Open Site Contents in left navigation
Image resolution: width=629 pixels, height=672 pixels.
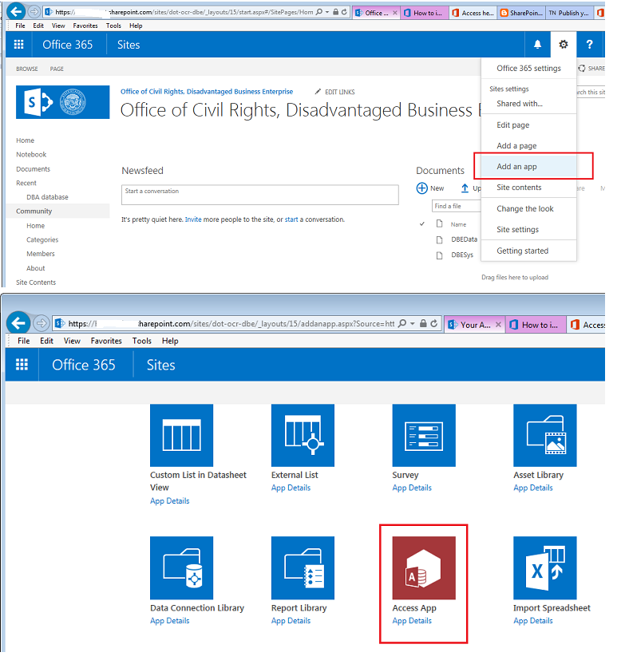pyautogui.click(x=36, y=282)
